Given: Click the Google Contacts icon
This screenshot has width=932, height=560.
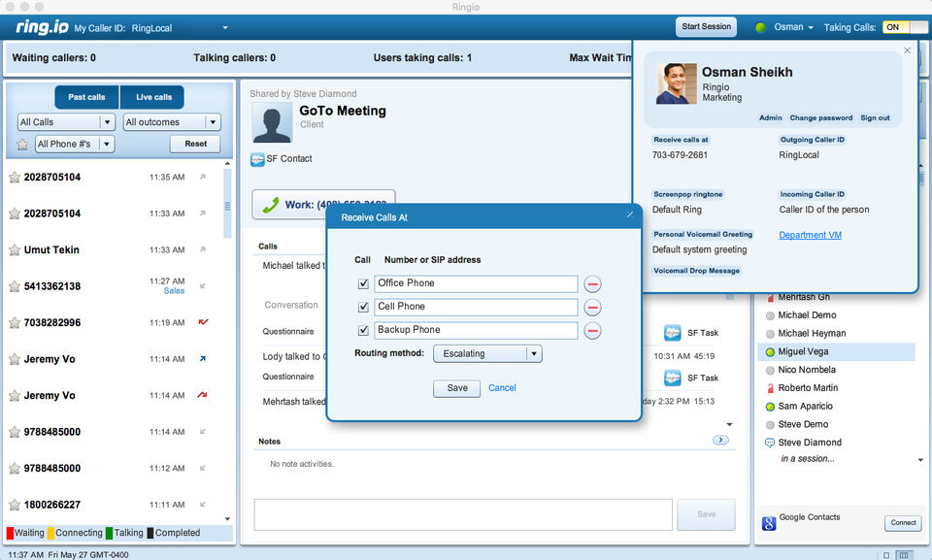Looking at the screenshot, I should click(x=769, y=523).
